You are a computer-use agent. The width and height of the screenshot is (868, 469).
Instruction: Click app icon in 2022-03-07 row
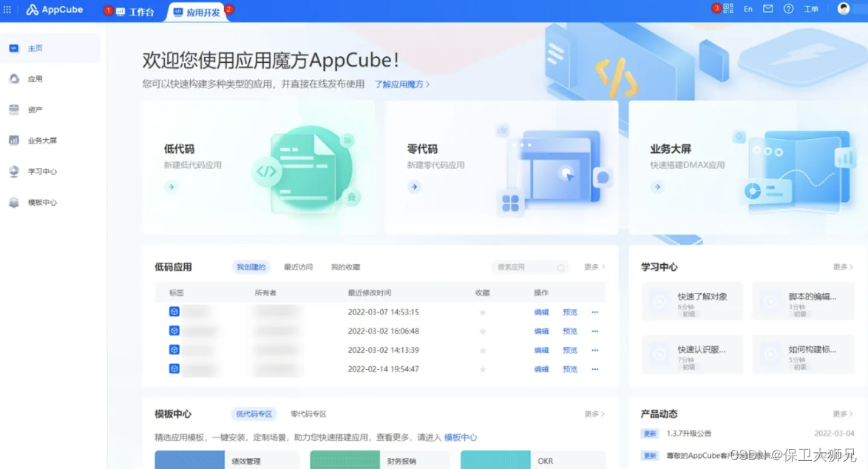(174, 311)
